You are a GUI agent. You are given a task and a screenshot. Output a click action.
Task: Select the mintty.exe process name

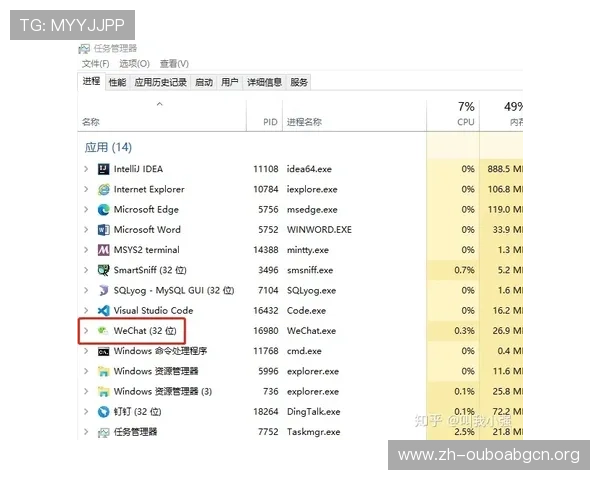pyautogui.click(x=308, y=250)
